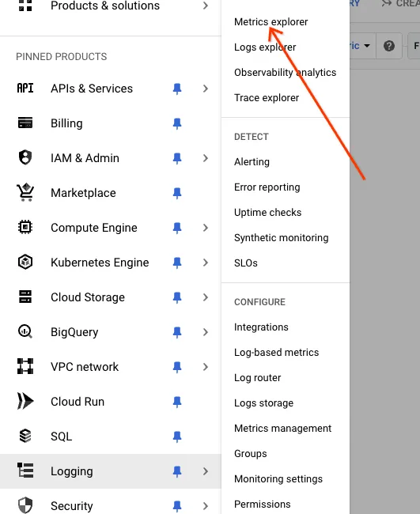The image size is (420, 514).
Task: Unpin Kubernetes Engine using its pin
Action: point(177,263)
